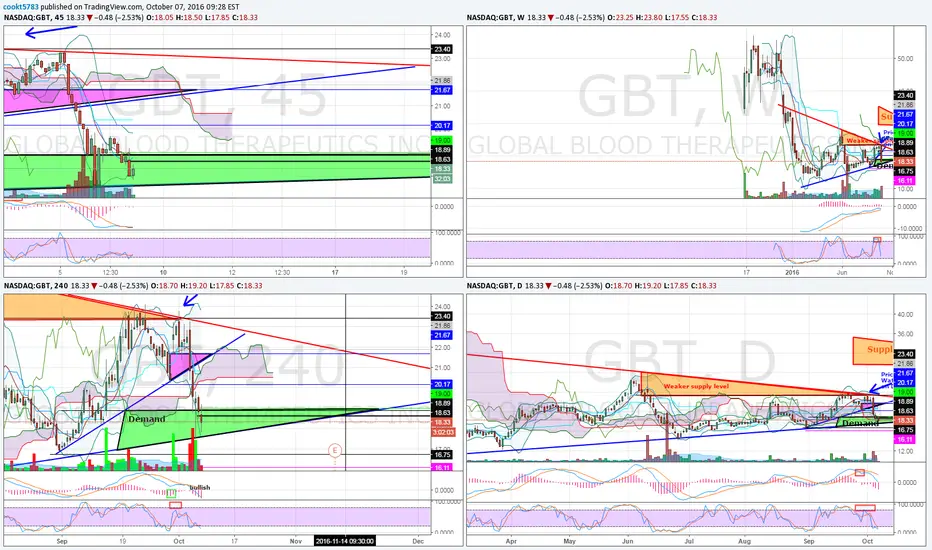Click the 23.40 price label on 240 chart
This screenshot has width=932, height=550.
443,316
